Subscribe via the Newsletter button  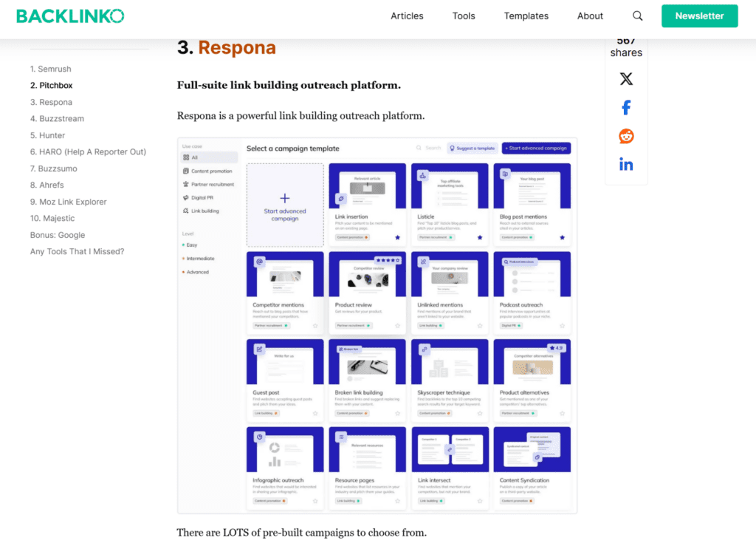coord(699,16)
